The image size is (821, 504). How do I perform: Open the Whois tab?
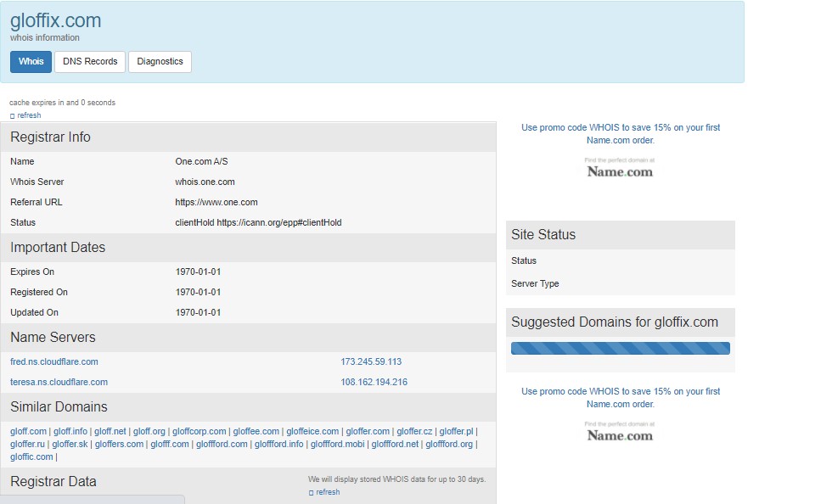pos(31,62)
